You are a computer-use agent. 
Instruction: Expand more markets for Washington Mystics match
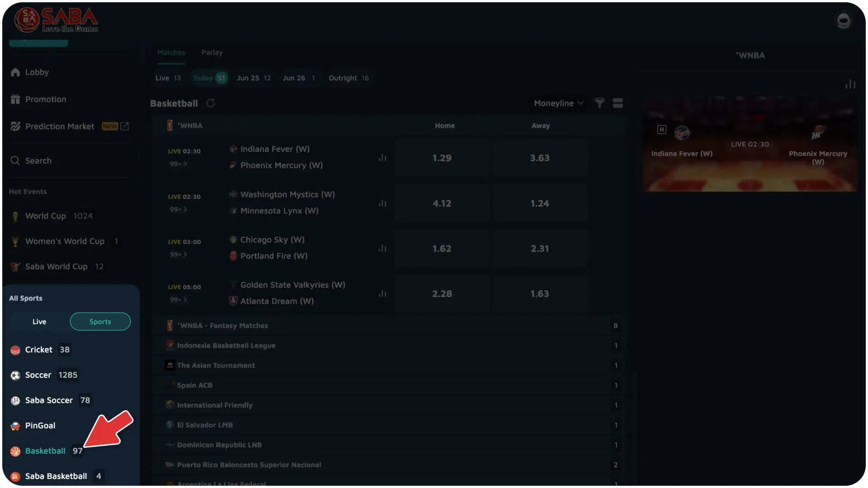click(178, 209)
